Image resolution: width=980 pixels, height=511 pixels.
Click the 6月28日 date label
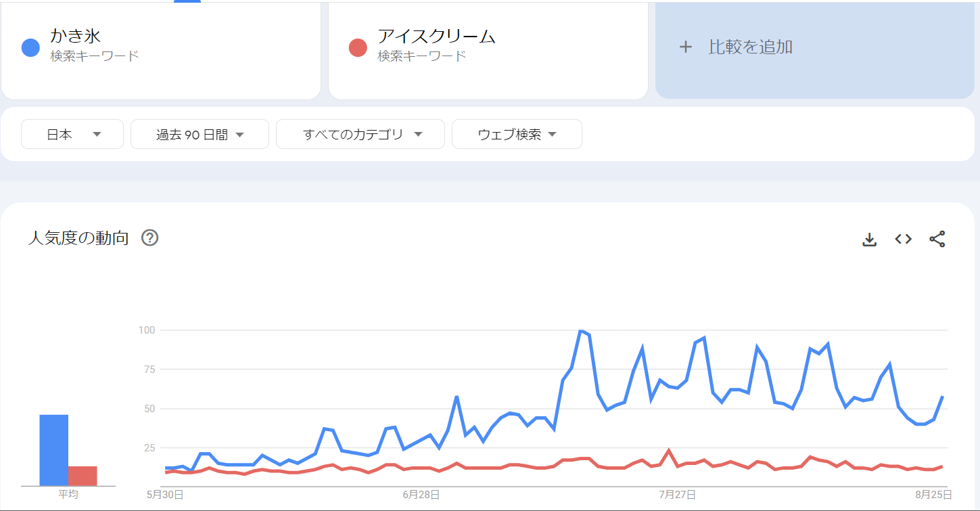(421, 495)
